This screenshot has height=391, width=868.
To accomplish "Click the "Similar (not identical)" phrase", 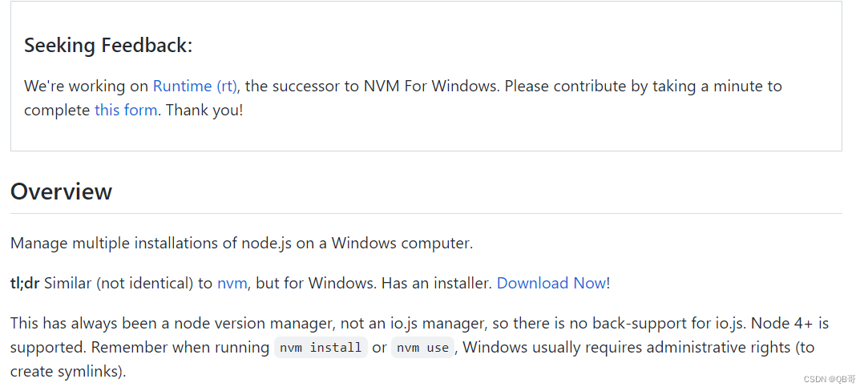I will (119, 283).
